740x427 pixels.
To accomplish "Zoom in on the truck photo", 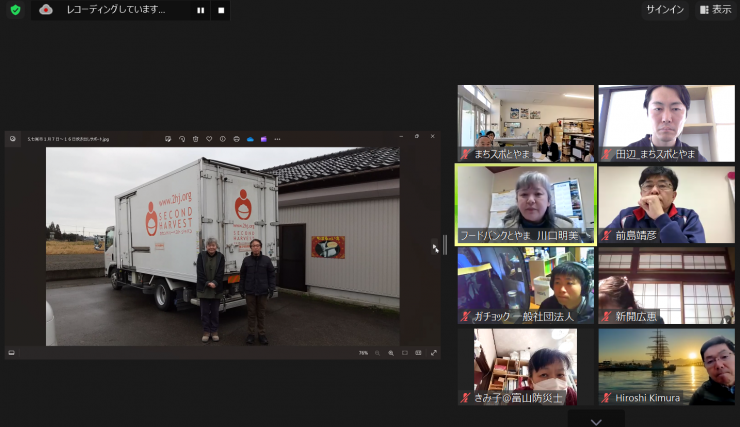I will click(x=391, y=353).
